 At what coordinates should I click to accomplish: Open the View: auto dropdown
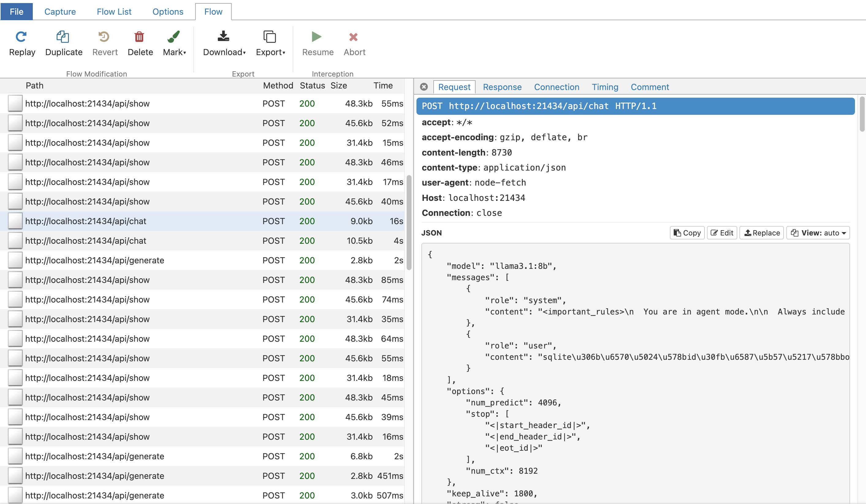pos(818,233)
